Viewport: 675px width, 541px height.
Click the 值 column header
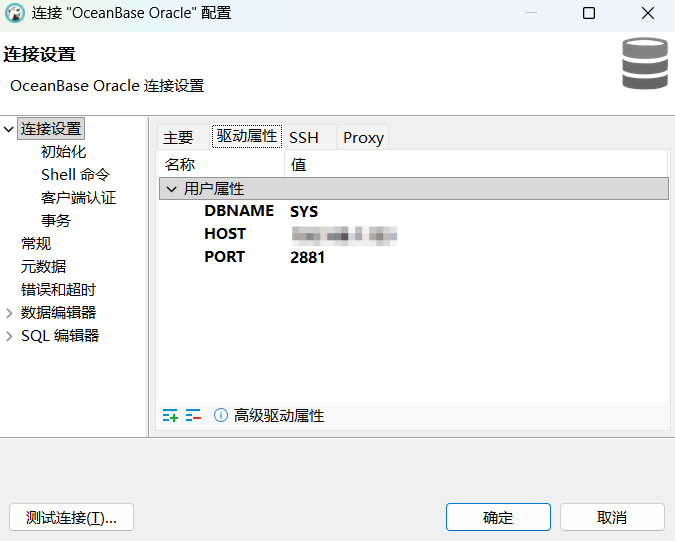[x=476, y=164]
